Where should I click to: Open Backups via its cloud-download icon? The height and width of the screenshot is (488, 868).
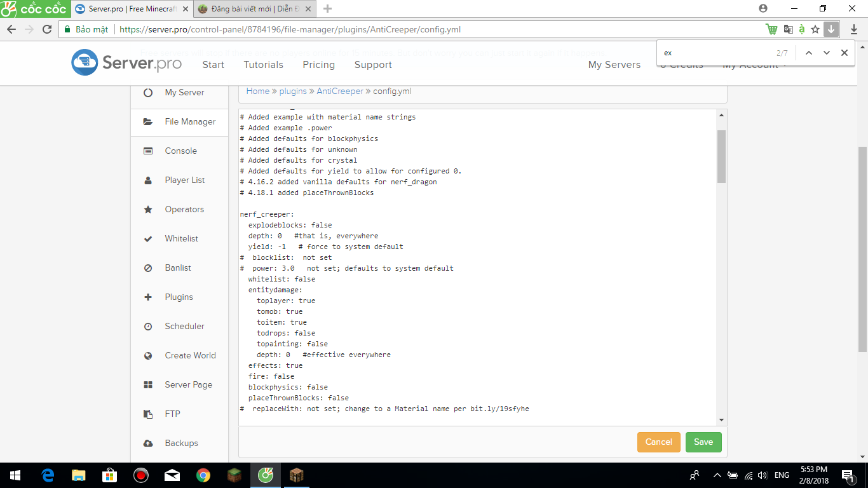coord(148,443)
